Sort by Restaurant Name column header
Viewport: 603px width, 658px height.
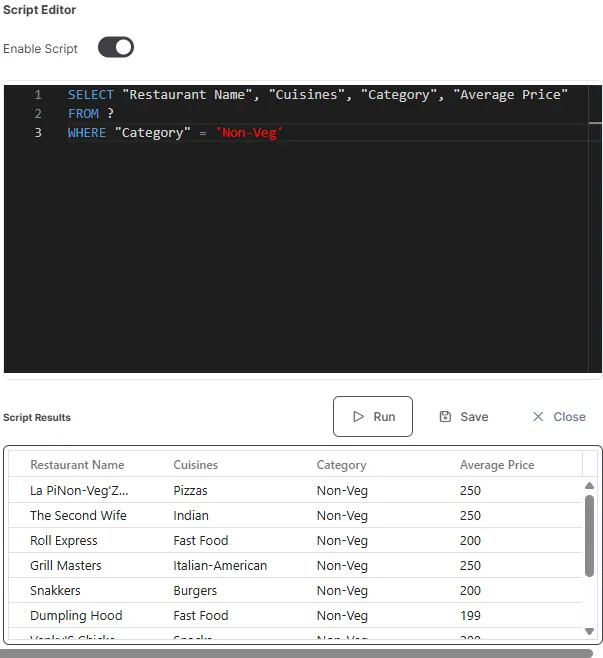(77, 465)
